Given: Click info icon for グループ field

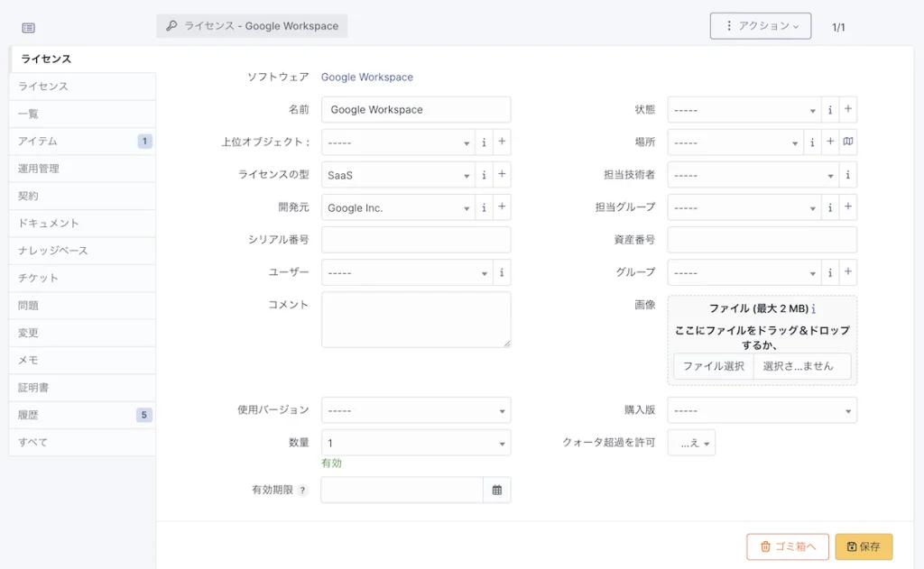Looking at the screenshot, I should (830, 272).
